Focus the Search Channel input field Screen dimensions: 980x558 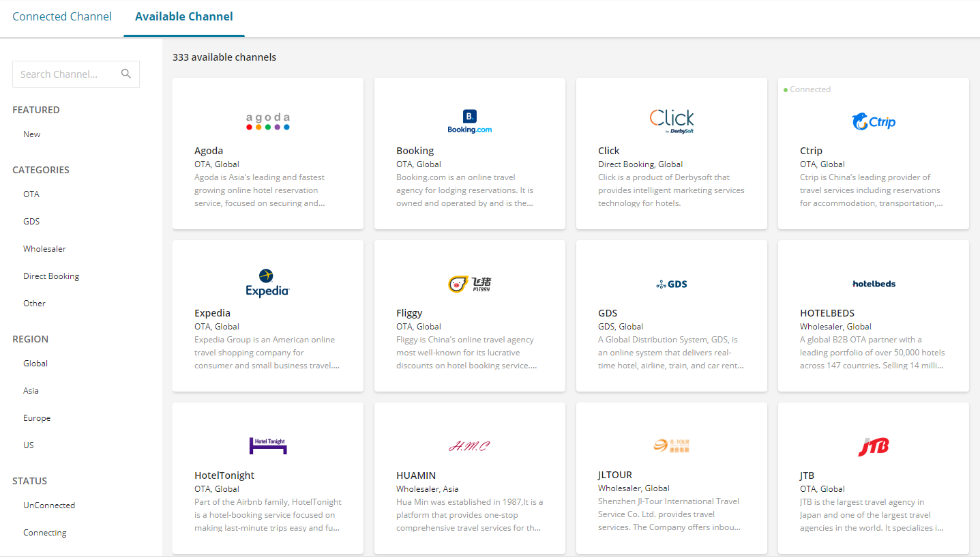76,74
